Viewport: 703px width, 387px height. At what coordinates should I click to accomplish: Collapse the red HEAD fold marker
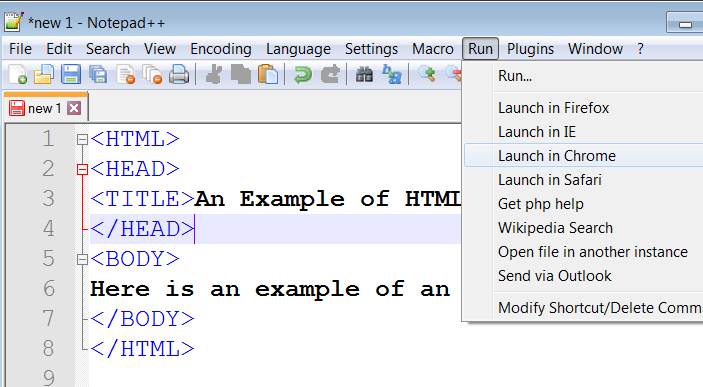click(x=82, y=170)
